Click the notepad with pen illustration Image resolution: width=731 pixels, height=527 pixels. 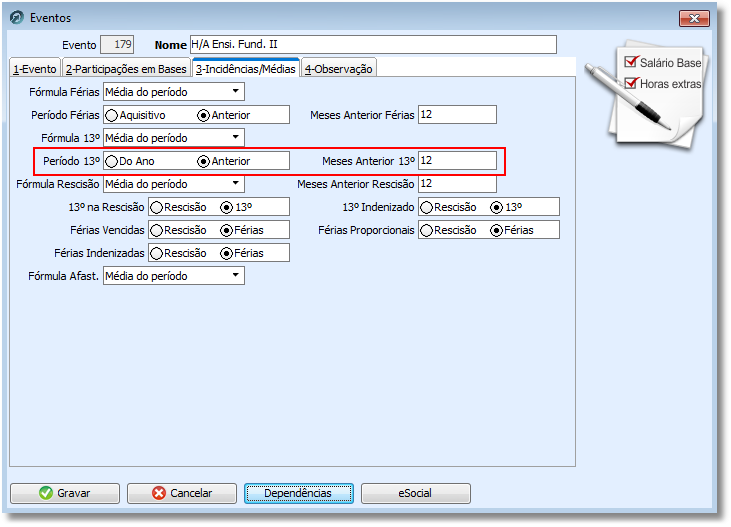tap(646, 96)
